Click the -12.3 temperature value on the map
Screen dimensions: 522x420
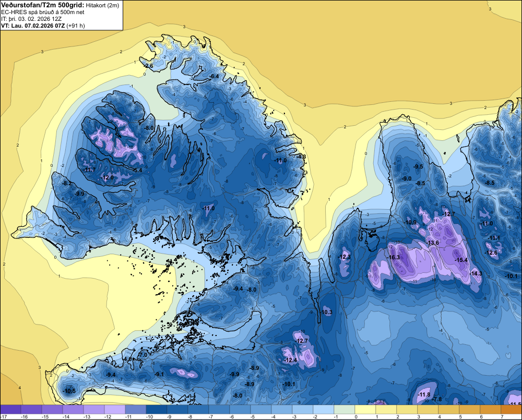344,257
